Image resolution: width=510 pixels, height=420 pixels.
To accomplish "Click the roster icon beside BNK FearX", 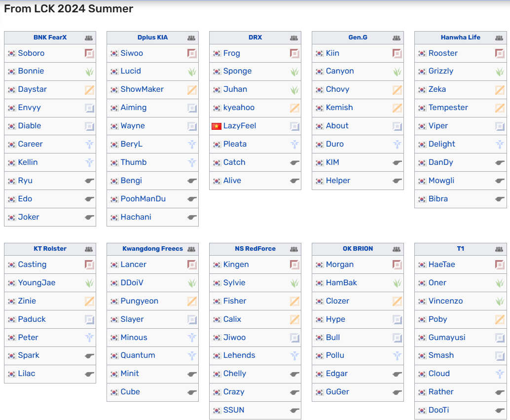I will tap(88, 38).
